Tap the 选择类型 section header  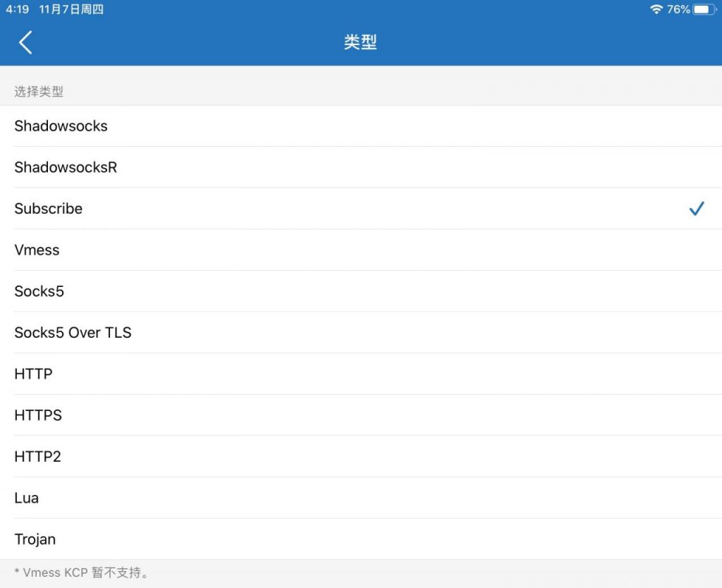39,92
